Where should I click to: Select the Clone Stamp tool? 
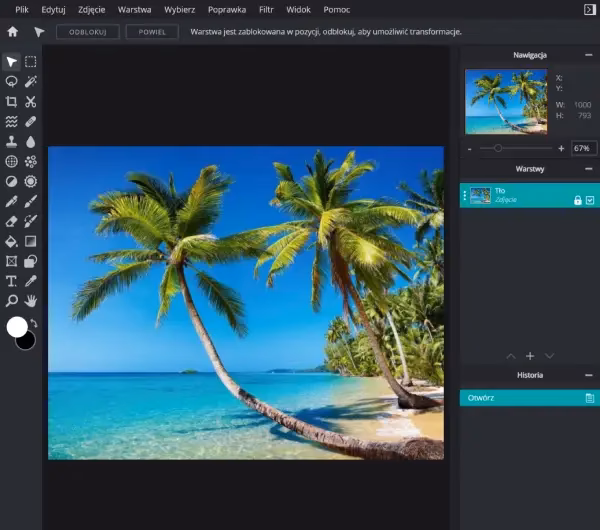point(12,141)
